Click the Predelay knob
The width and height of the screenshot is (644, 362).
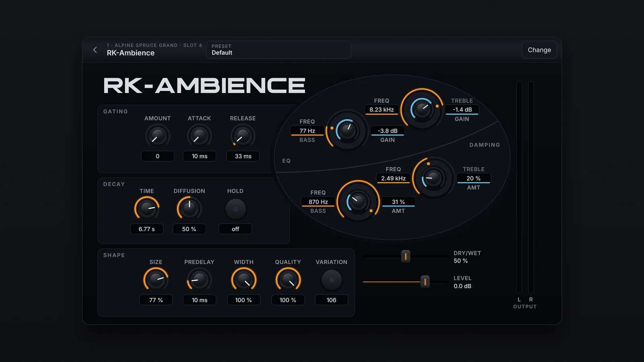click(x=199, y=280)
